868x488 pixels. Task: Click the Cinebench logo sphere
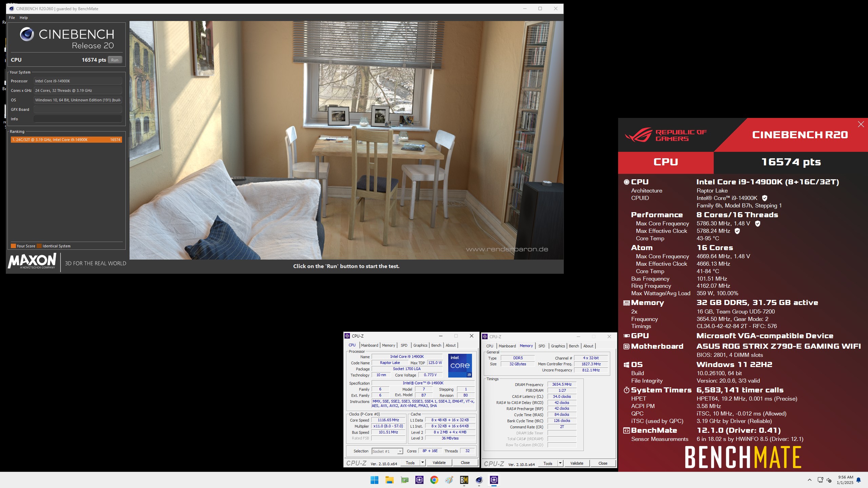coord(27,34)
